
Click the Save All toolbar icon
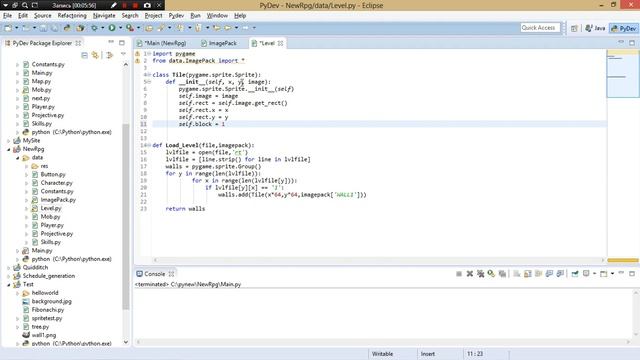point(54,28)
